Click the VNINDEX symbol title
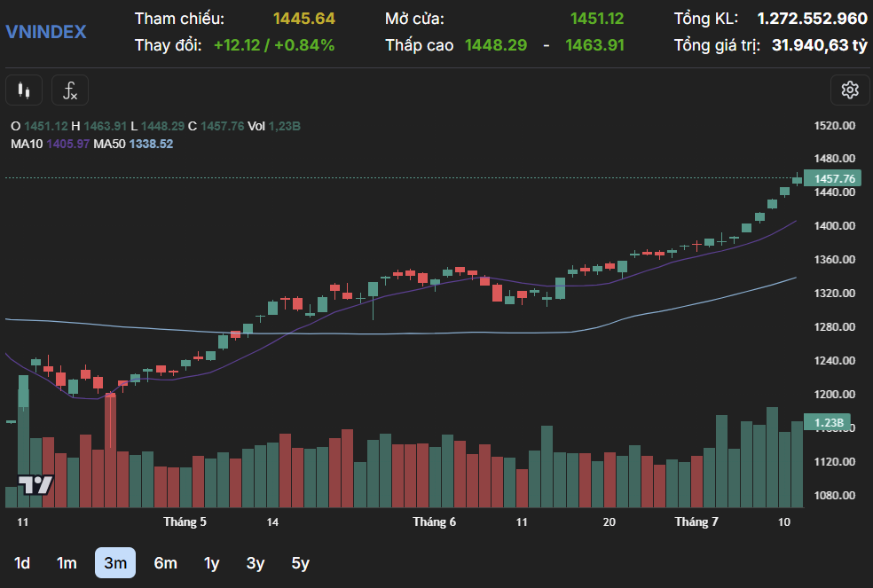Screen dimensions: 873x588 coord(46,32)
